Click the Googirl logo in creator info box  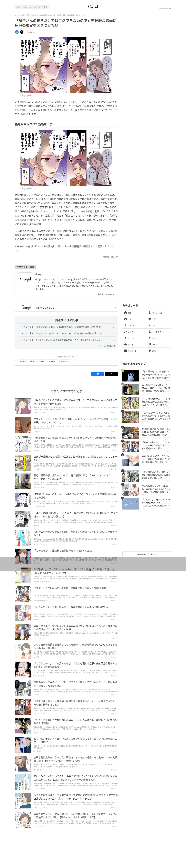pyautogui.click(x=26, y=279)
